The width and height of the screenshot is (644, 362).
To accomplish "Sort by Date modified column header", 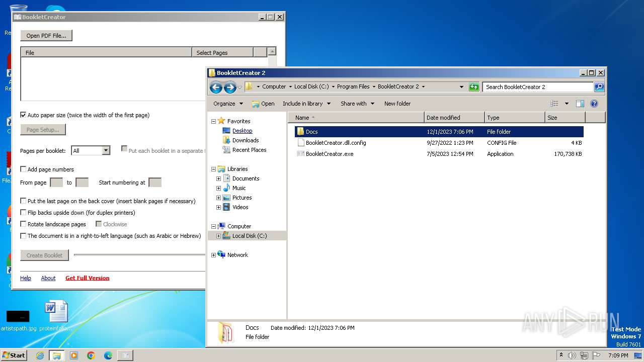I will click(455, 118).
